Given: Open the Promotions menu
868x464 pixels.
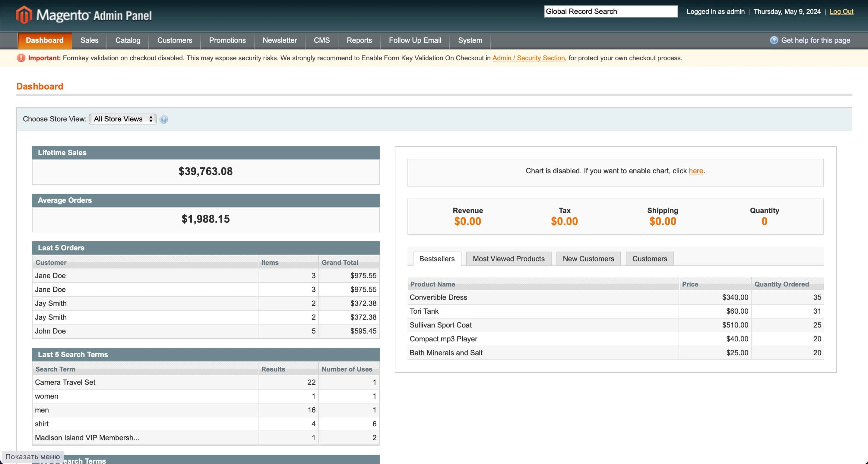Looking at the screenshot, I should 227,40.
